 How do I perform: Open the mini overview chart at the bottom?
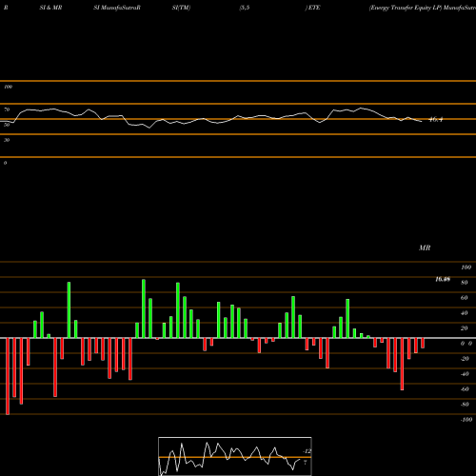pyautogui.click(x=235, y=456)
